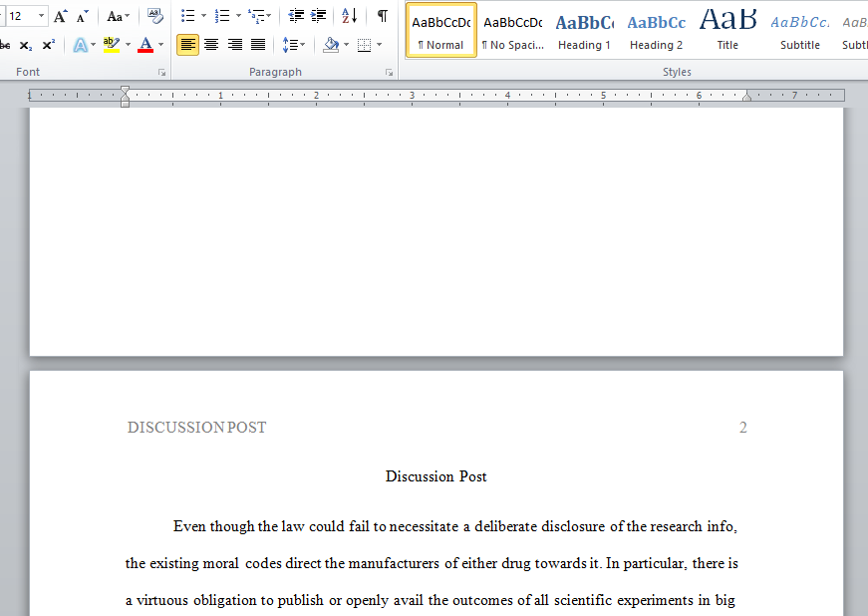Image resolution: width=868 pixels, height=616 pixels.
Task: Toggle superscript formatting
Action: 49,45
